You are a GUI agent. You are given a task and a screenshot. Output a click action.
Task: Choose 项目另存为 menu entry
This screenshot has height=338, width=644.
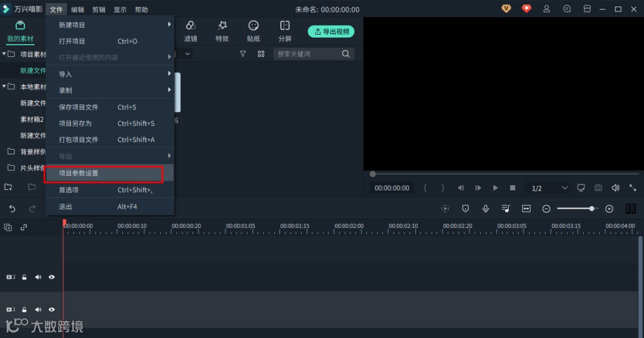[110, 124]
